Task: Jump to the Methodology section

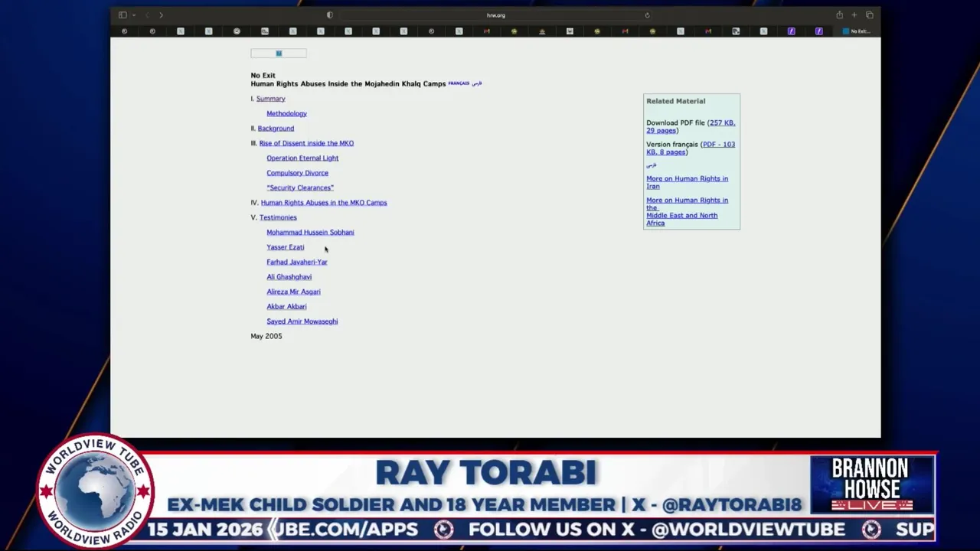Action: (286, 113)
